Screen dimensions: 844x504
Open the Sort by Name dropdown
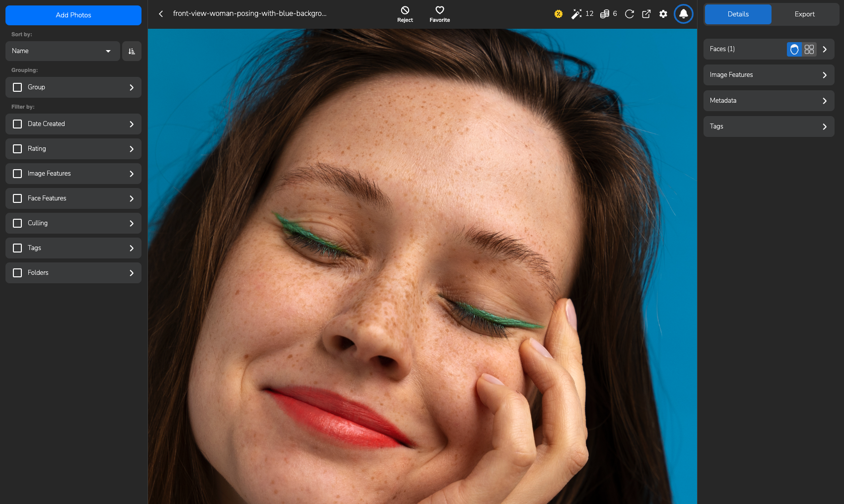pyautogui.click(x=63, y=51)
